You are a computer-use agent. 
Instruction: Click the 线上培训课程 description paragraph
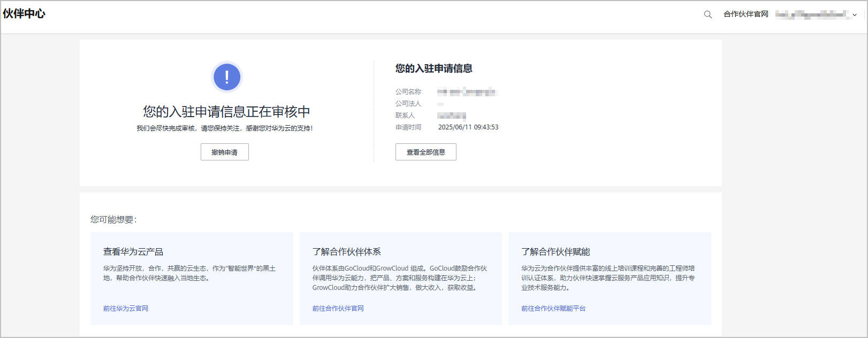[x=608, y=278]
